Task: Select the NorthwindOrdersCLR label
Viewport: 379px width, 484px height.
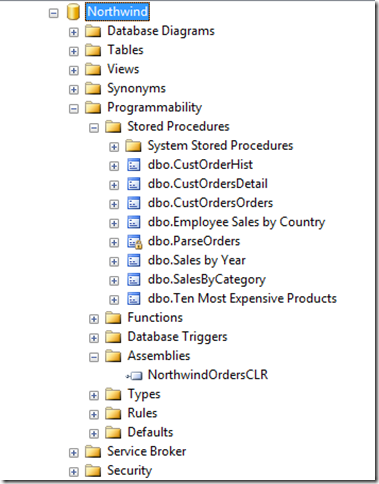Action: click(208, 375)
